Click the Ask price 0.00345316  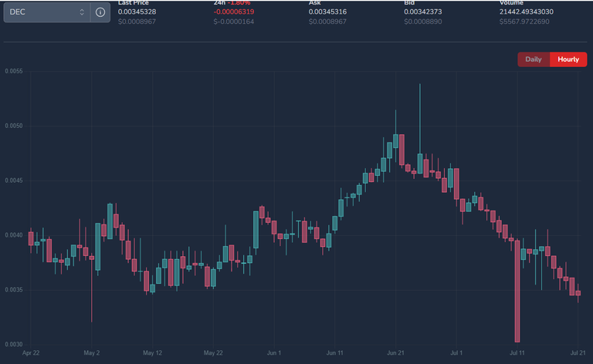327,12
